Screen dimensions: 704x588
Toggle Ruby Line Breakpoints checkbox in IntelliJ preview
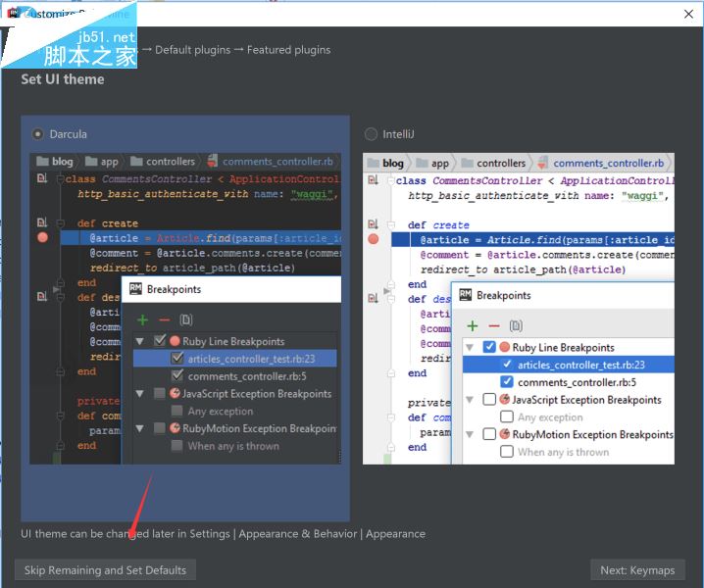pyautogui.click(x=489, y=347)
